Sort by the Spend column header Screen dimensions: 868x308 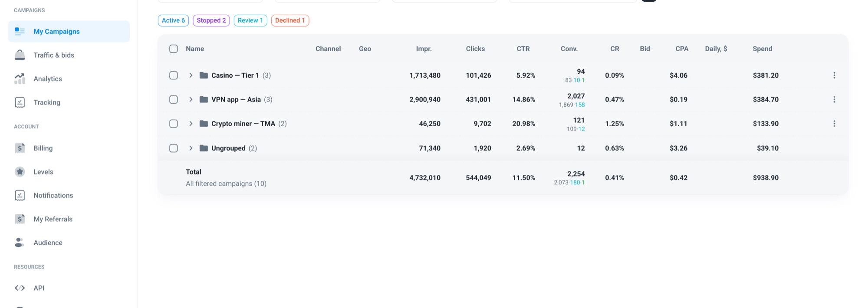763,49
